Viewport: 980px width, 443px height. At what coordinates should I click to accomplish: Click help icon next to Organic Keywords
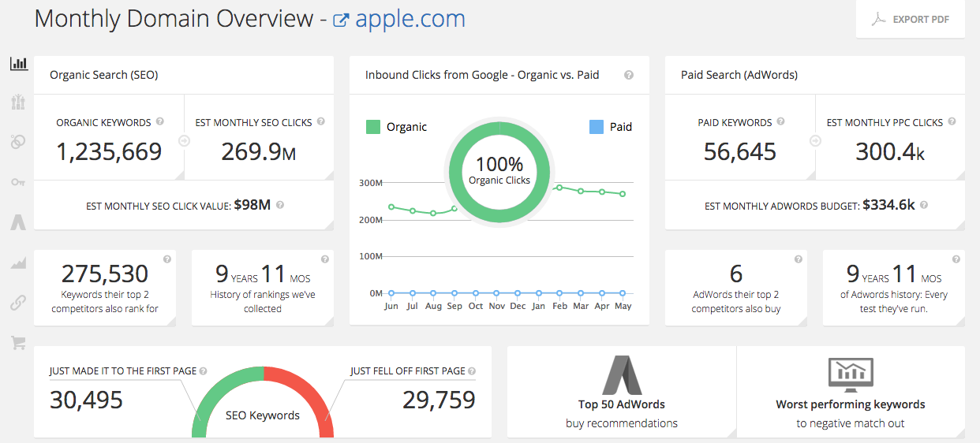160,122
